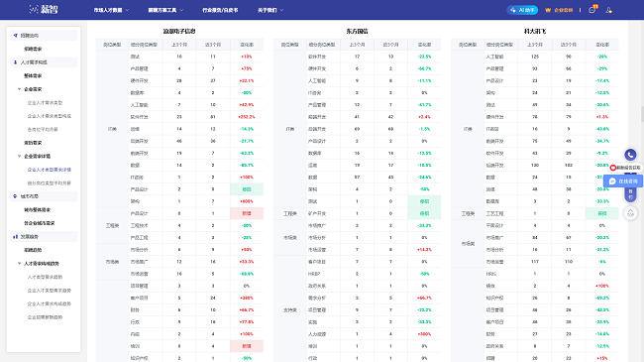Click the AI 助手 button
The width and height of the screenshot is (644, 362).
coord(522,10)
